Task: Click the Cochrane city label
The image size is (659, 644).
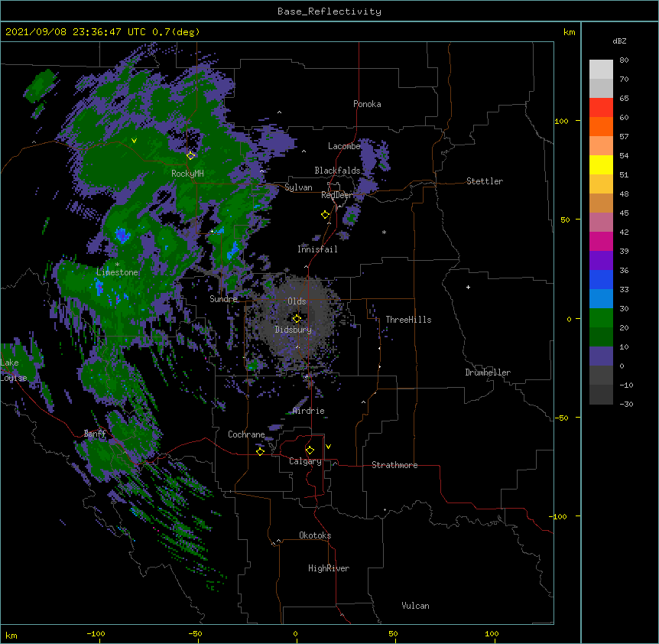Action: [x=246, y=434]
